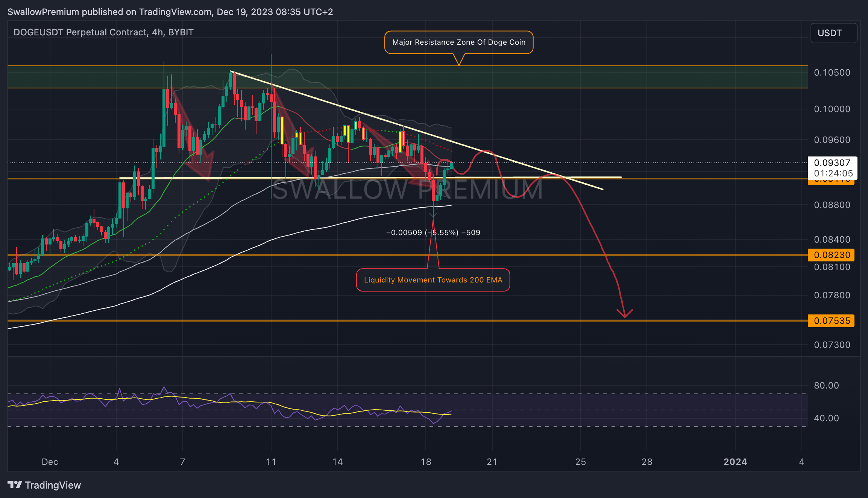Select the 'Liquidity Movement Towards 200 EMA' callout
The height and width of the screenshot is (498, 868).
coord(433,280)
